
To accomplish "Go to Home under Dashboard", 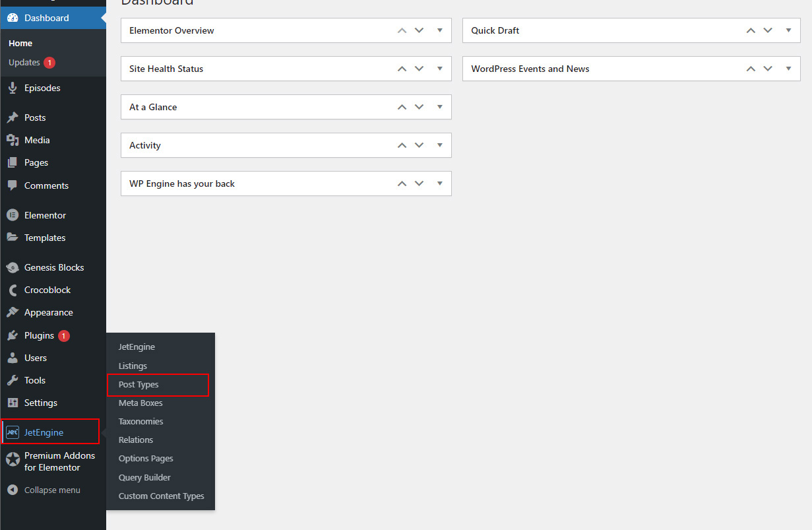I will point(20,44).
